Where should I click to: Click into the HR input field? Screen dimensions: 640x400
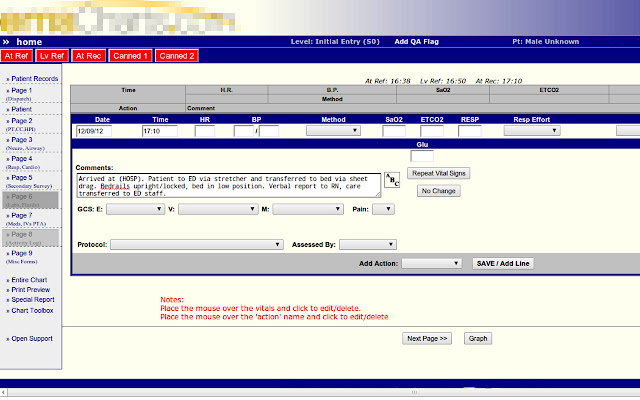point(205,130)
